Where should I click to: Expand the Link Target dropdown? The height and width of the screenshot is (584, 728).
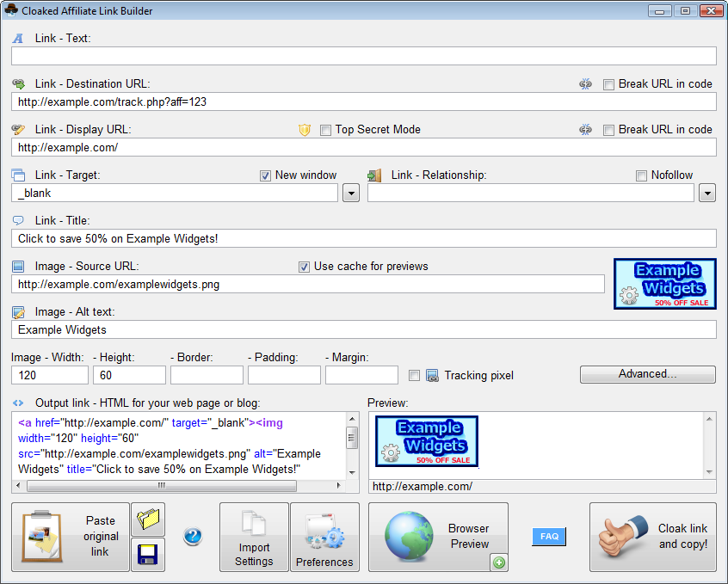(350, 194)
